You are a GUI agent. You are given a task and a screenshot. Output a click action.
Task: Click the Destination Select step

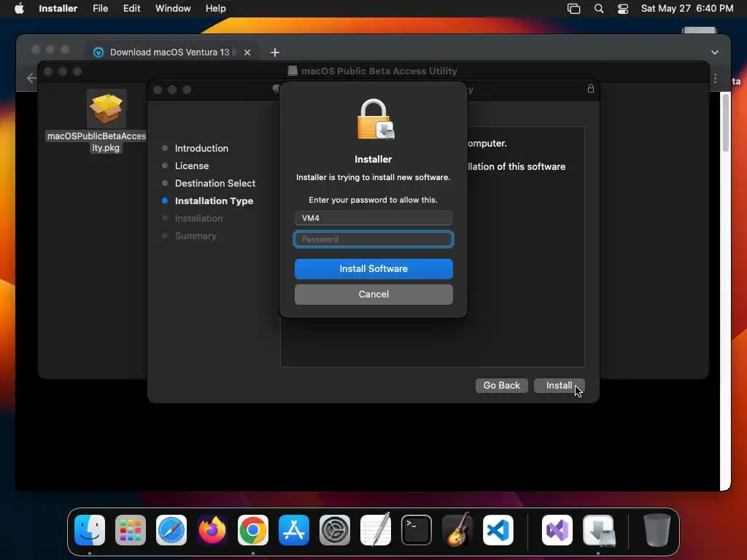click(x=215, y=183)
